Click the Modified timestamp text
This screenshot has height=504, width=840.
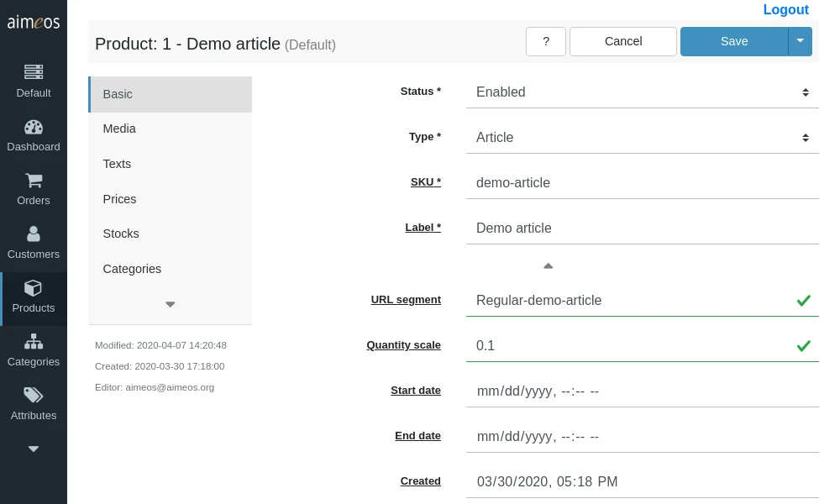(x=160, y=345)
